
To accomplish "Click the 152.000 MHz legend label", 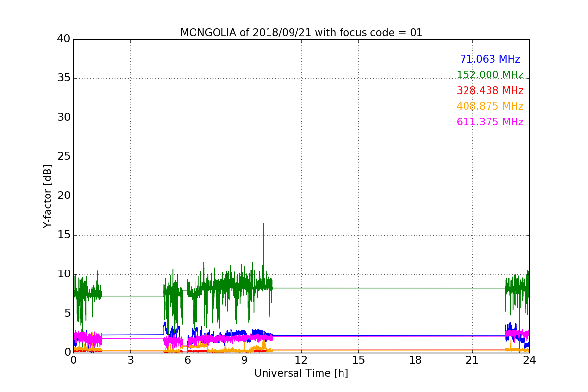I will (490, 75).
